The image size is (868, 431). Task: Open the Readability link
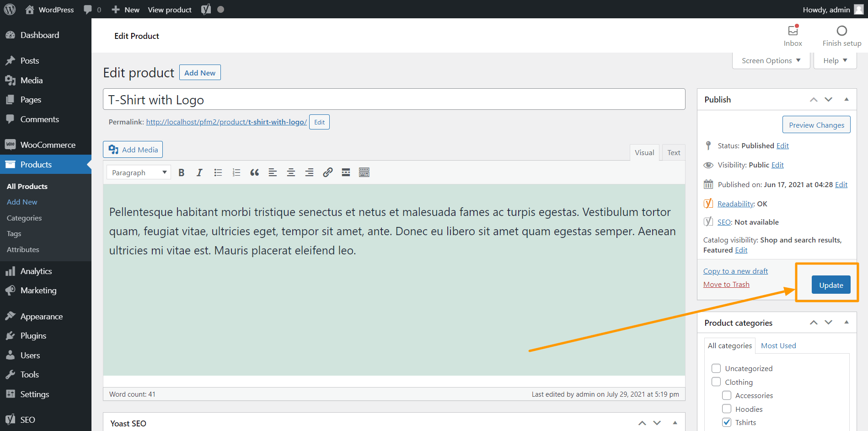click(x=735, y=204)
